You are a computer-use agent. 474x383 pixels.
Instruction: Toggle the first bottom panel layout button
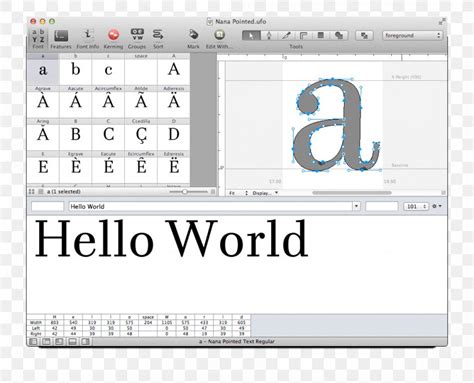click(34, 341)
